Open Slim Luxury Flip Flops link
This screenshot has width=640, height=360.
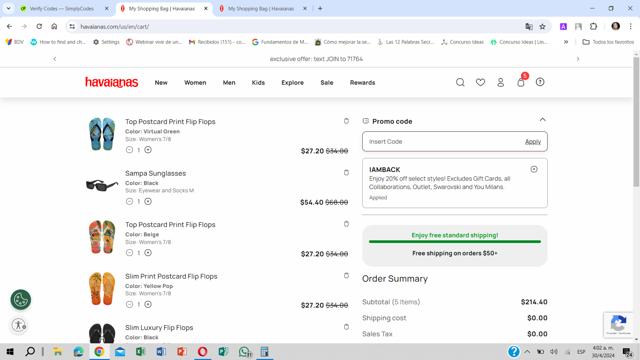(x=159, y=327)
